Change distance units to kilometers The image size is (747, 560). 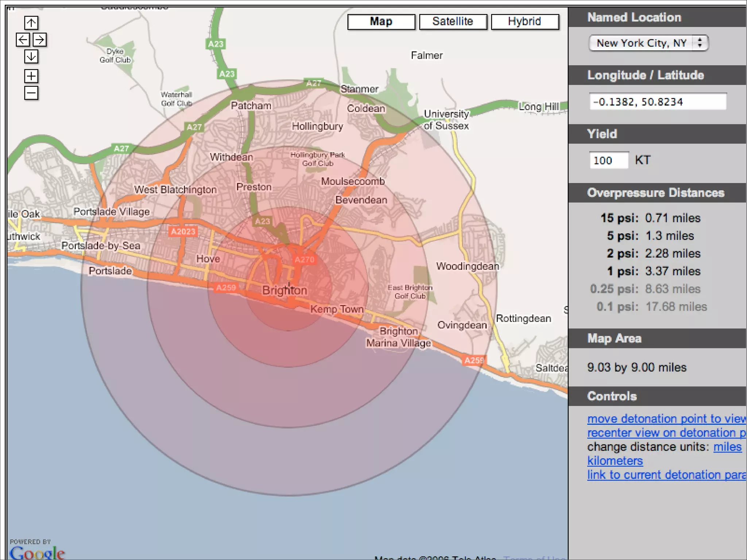click(615, 461)
